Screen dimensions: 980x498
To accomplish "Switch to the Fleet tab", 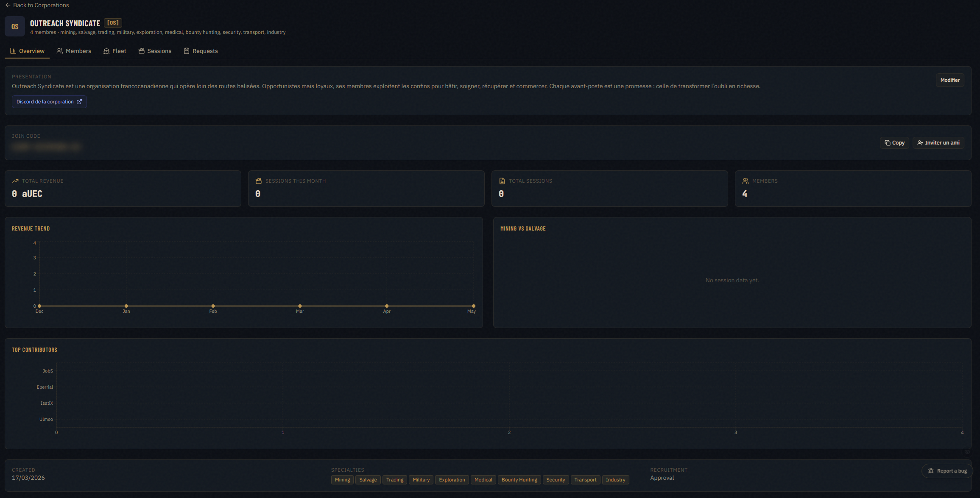I will pyautogui.click(x=115, y=51).
